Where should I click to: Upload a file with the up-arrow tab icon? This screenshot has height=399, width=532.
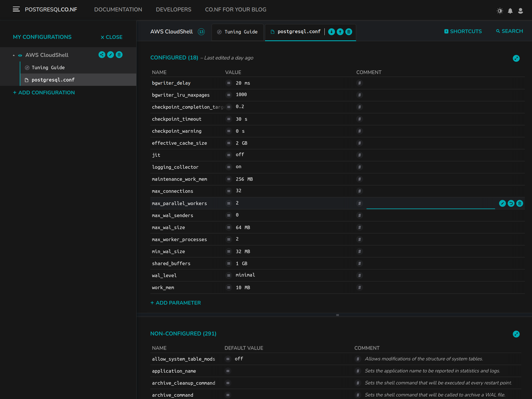340,32
